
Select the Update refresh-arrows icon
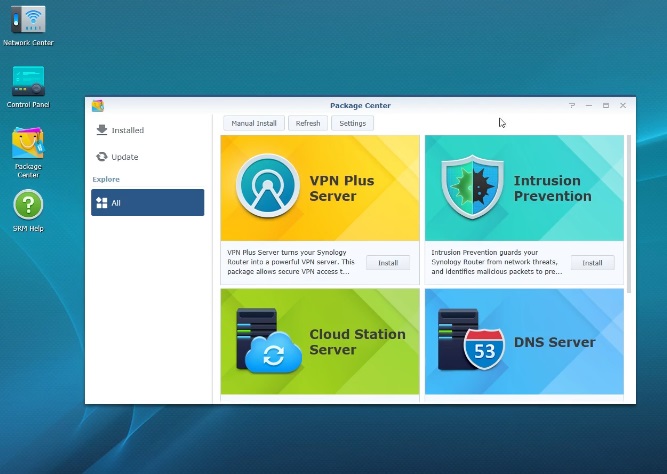[102, 157]
